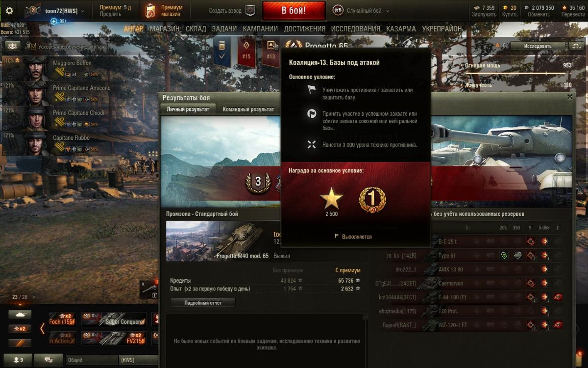The image size is (588, 368).
Task: Open the Подробный отчёт report
Action: tap(203, 303)
